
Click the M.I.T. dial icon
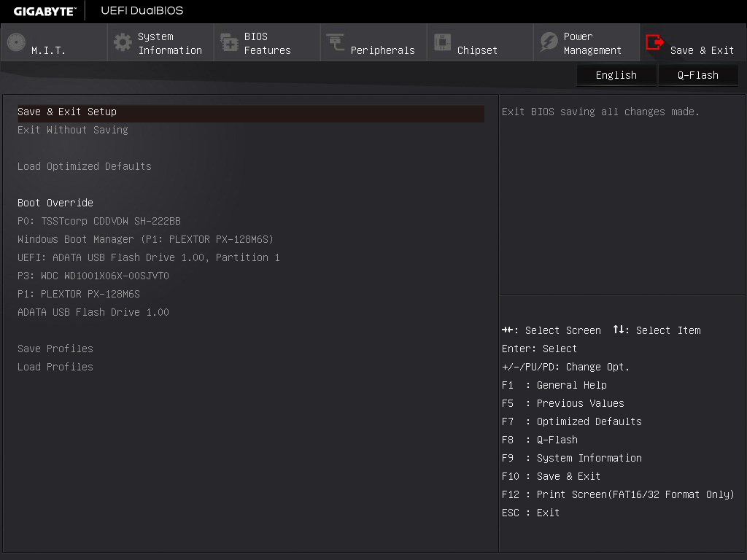pos(16,42)
